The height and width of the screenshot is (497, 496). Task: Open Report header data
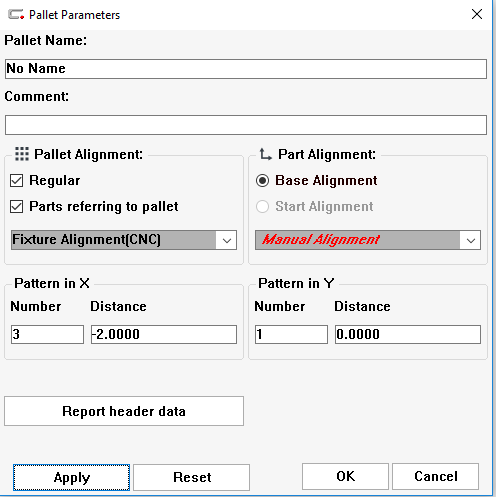(124, 411)
